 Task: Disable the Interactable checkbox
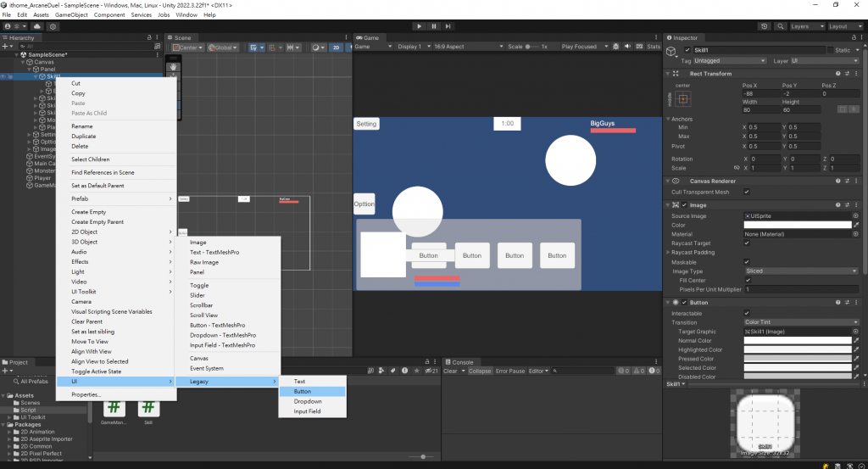pos(747,313)
